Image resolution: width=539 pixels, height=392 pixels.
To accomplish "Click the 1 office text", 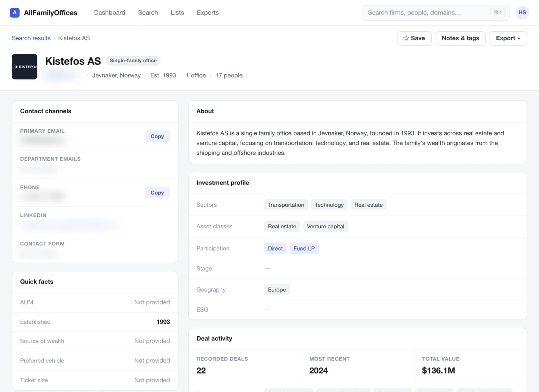I will (x=196, y=75).
